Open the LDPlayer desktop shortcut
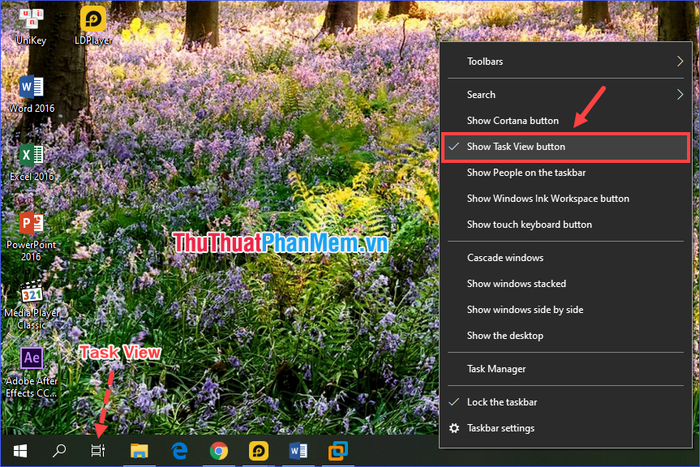Image resolution: width=700 pixels, height=467 pixels. click(x=93, y=26)
